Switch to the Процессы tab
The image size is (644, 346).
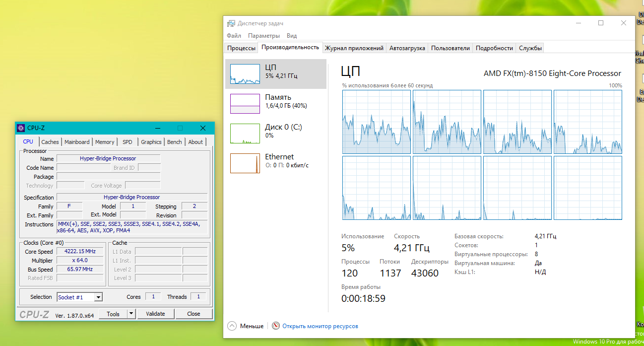coord(241,48)
